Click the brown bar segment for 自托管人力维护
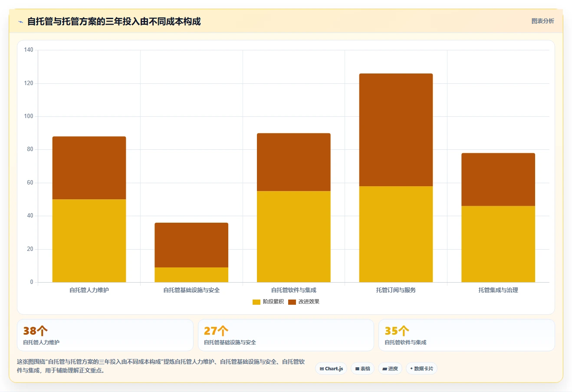 click(x=89, y=168)
